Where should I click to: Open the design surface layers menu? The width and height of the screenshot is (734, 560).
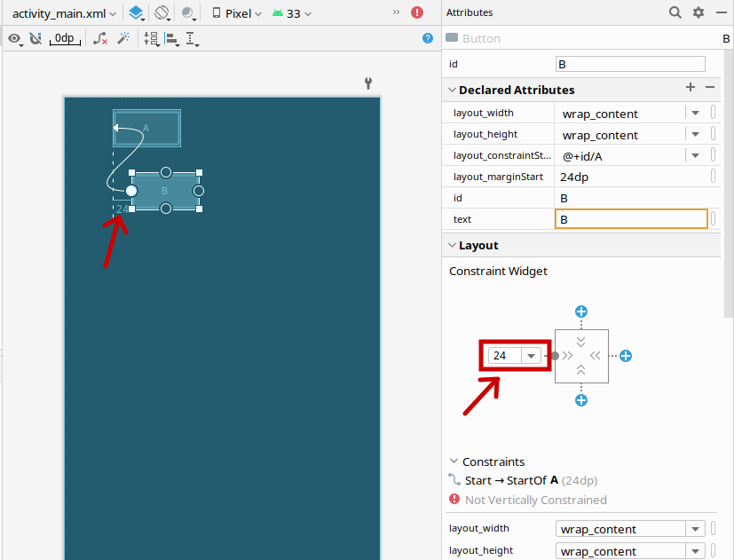tap(136, 13)
